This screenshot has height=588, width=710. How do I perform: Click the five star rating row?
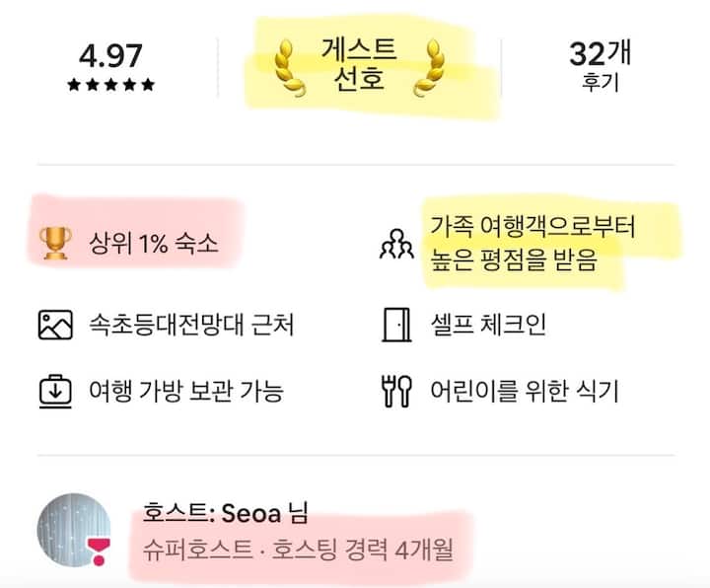[111, 85]
